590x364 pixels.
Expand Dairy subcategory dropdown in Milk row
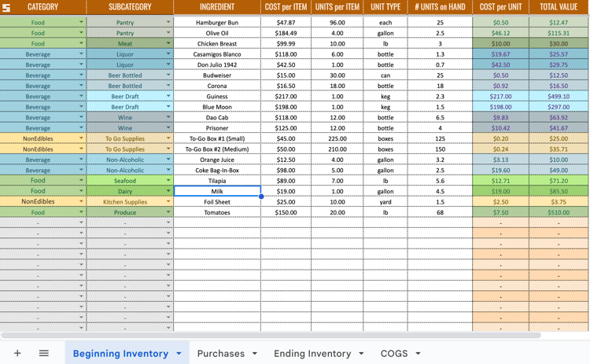tap(168, 191)
